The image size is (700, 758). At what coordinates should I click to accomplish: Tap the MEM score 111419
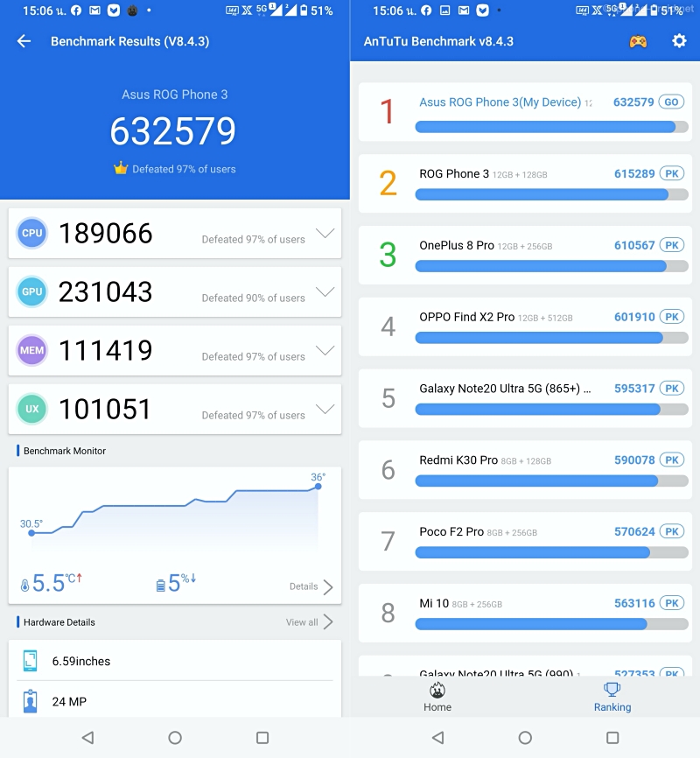(105, 350)
